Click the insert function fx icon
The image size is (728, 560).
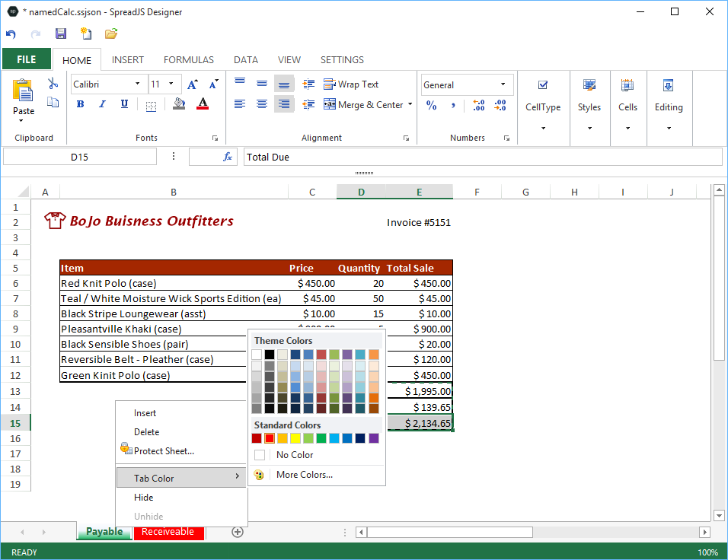click(228, 157)
